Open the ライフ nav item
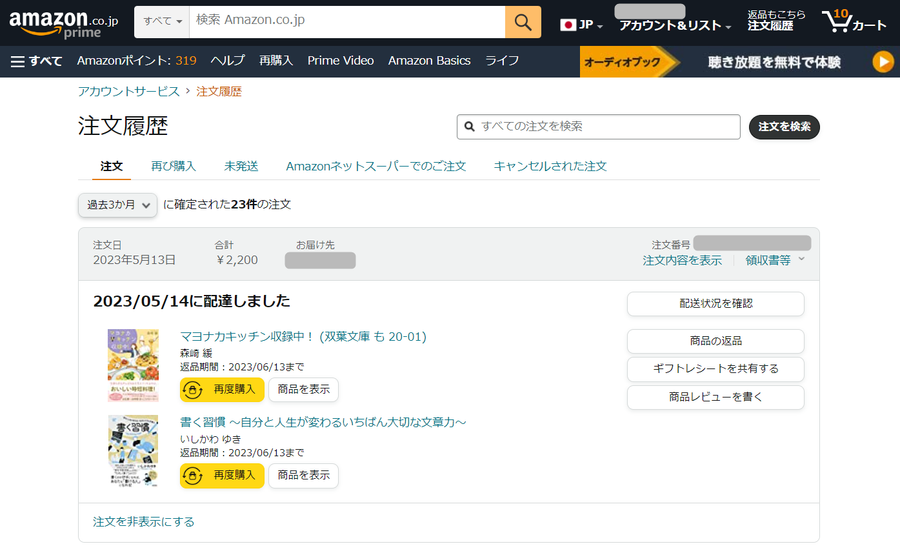Screen dimensions: 900x546 [x=502, y=61]
